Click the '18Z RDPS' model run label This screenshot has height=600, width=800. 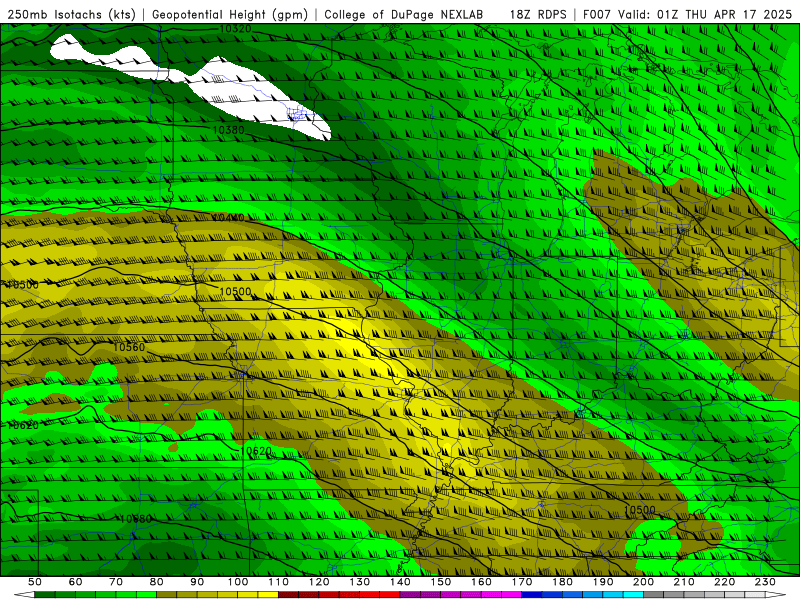pos(538,14)
